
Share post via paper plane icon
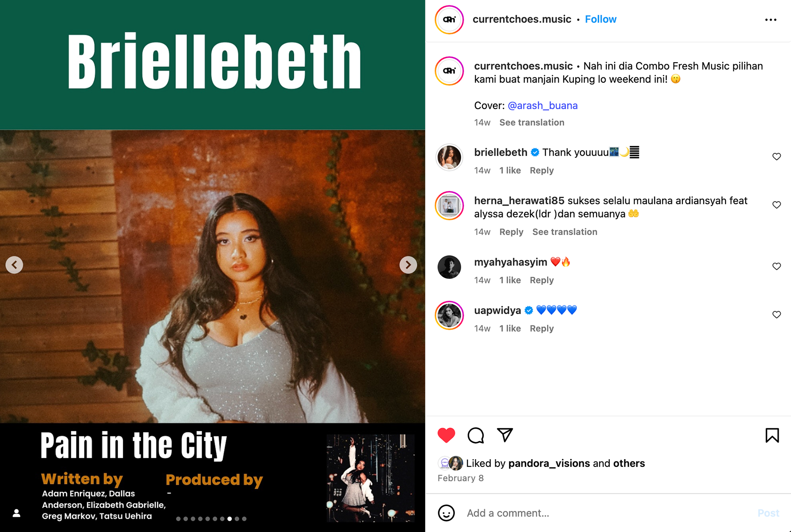click(x=505, y=435)
